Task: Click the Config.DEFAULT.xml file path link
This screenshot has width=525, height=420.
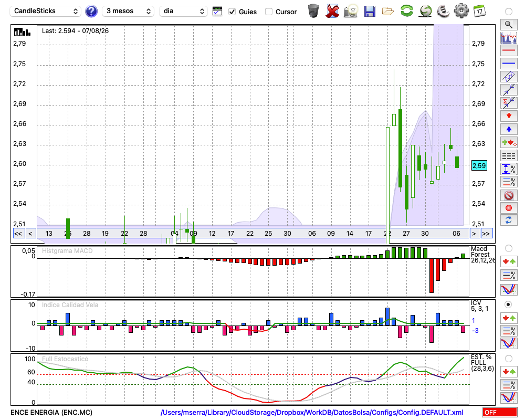Action: coord(312,412)
